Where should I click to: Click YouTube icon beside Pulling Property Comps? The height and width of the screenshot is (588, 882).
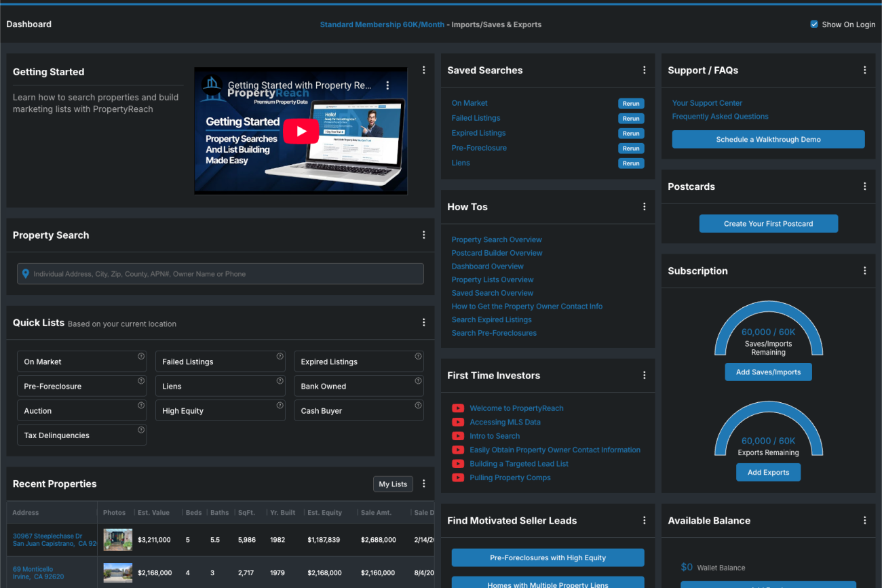pos(458,477)
